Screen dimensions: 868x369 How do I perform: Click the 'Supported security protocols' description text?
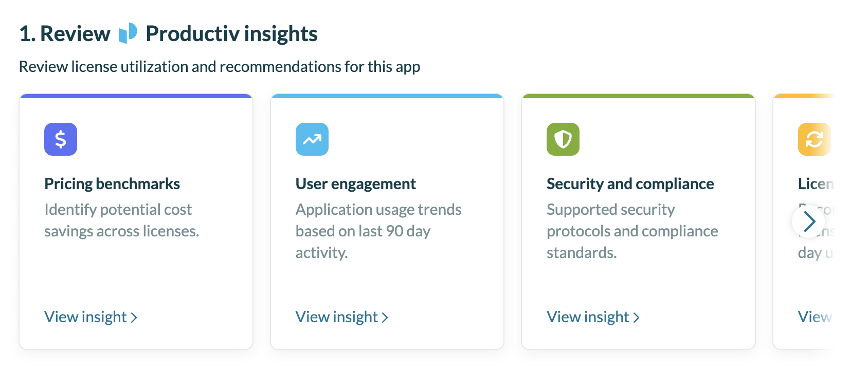point(632,231)
